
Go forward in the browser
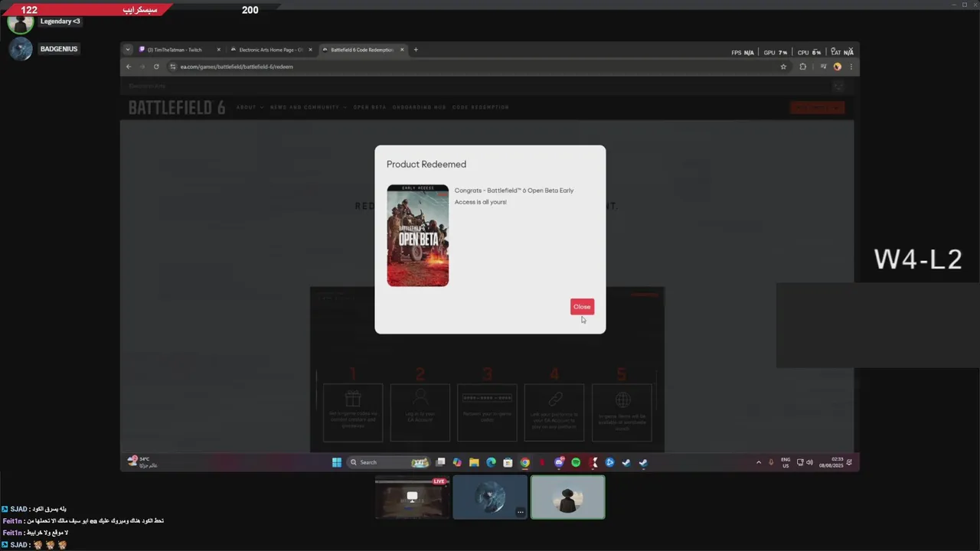pos(142,67)
